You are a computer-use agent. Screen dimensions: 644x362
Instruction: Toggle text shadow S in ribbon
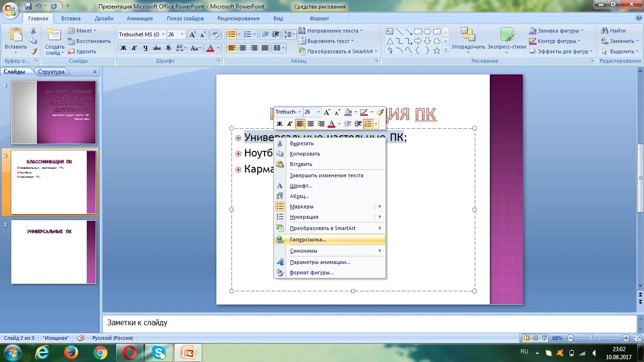[x=168, y=48]
